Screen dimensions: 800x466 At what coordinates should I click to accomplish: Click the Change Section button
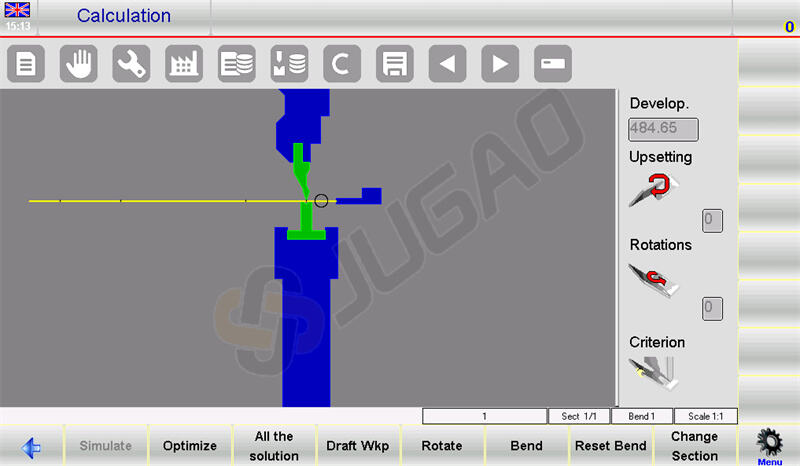point(694,446)
